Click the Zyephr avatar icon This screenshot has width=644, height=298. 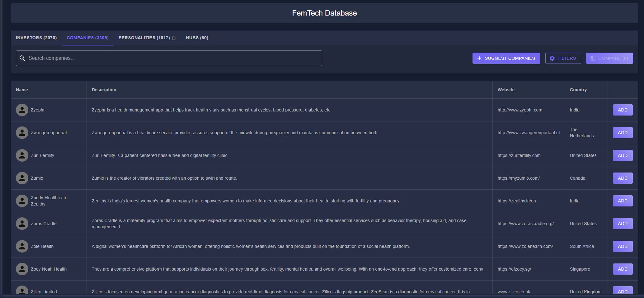(x=22, y=110)
